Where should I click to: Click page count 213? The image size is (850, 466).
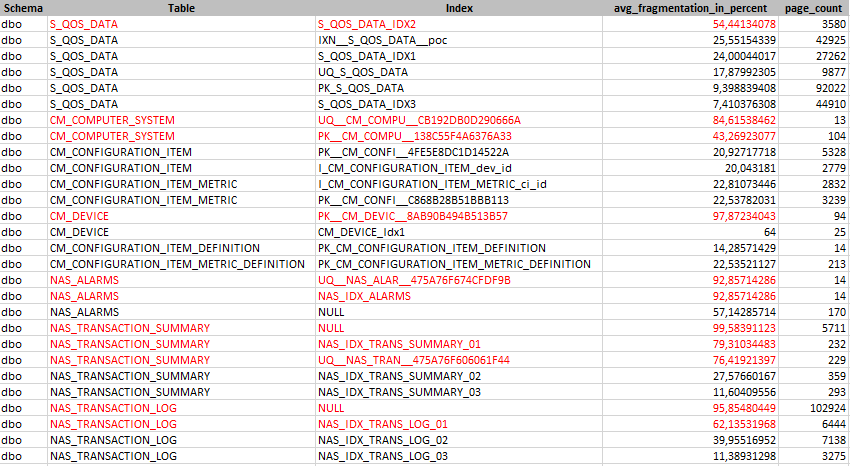(814, 264)
